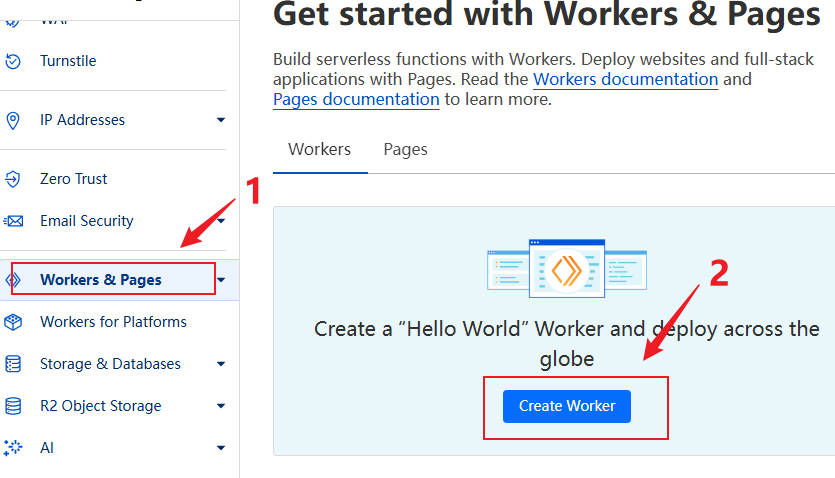Click the Get started with Workers & Pages heading

(547, 14)
